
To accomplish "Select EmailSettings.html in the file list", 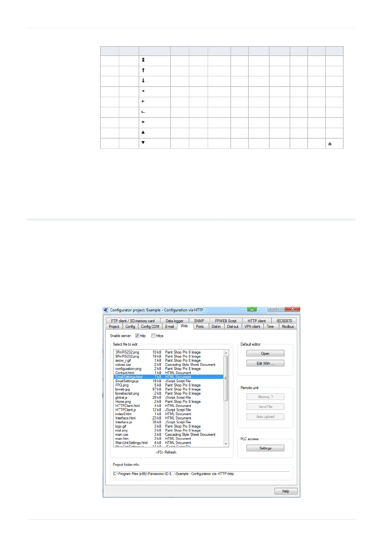I will point(169,377).
